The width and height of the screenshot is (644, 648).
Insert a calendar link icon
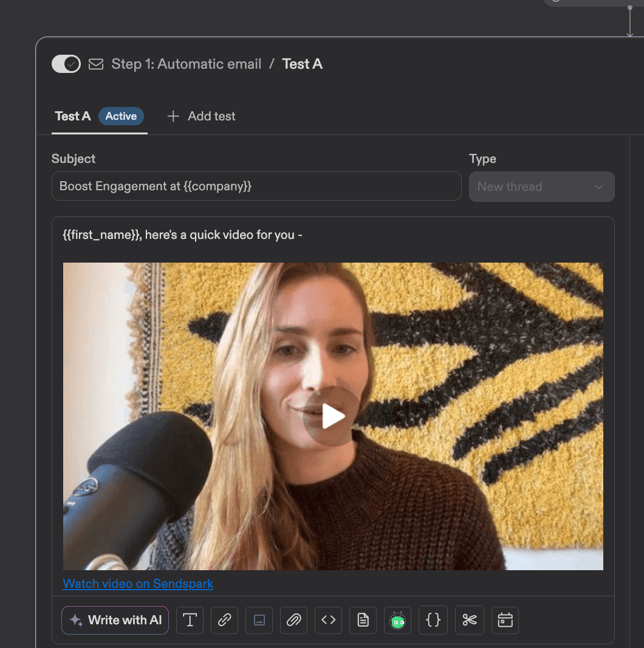point(505,620)
